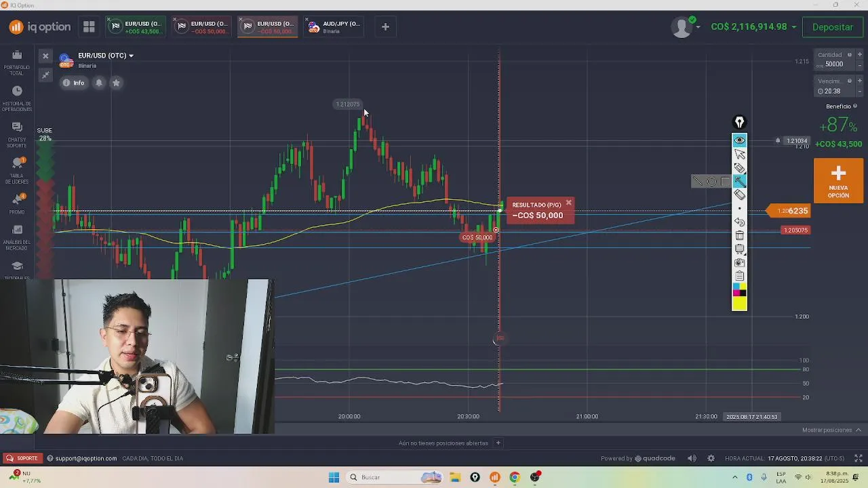Add a new asset tab with plus
This screenshot has width=868, height=488.
click(385, 26)
